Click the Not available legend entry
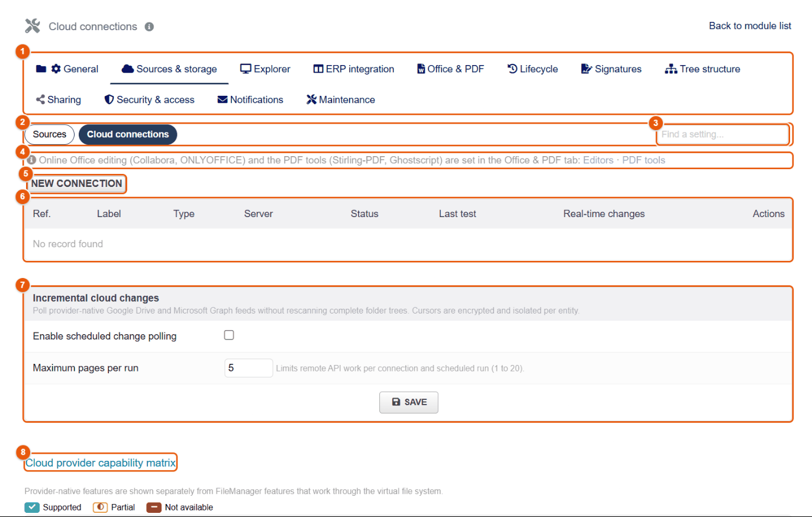This screenshot has width=812, height=517. click(180, 507)
